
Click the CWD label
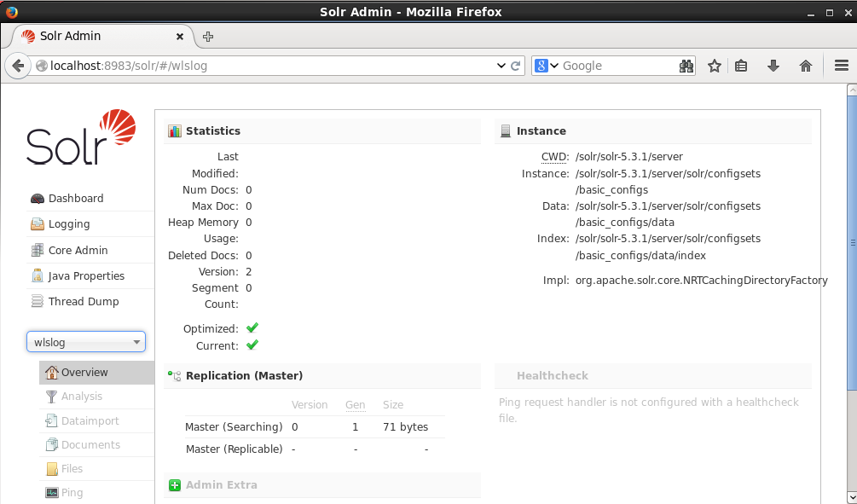click(x=555, y=157)
